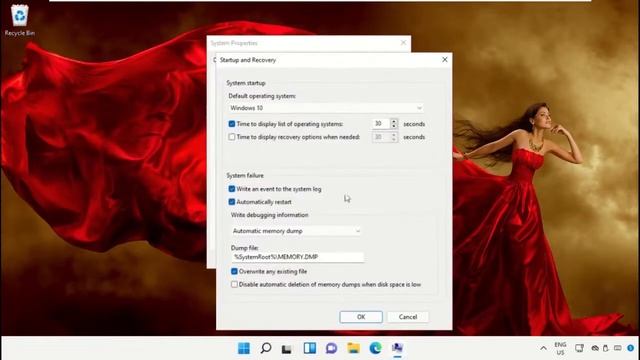
Task: Enable Disable automatic deletion of memory dumps
Action: pos(234,284)
